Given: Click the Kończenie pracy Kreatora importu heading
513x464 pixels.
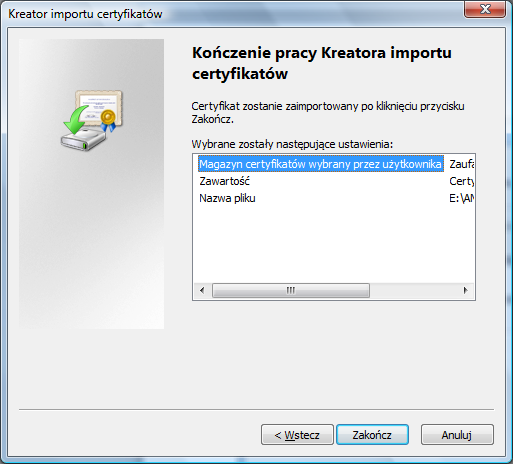Looking at the screenshot, I should [x=322, y=63].
